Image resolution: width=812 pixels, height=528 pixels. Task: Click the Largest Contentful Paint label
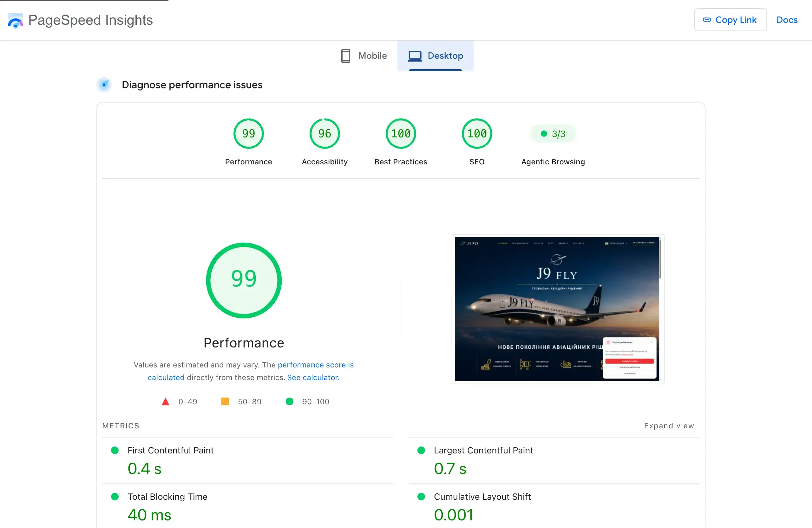pos(483,450)
